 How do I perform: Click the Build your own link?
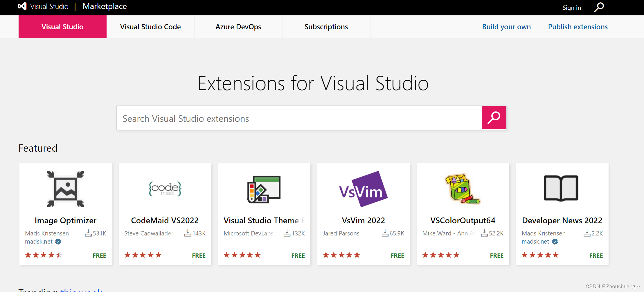506,26
